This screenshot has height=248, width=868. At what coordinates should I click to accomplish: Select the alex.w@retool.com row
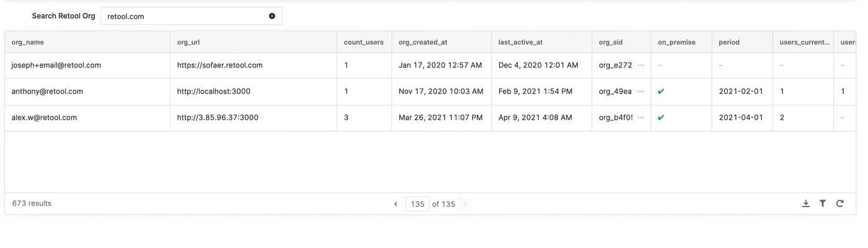44,117
